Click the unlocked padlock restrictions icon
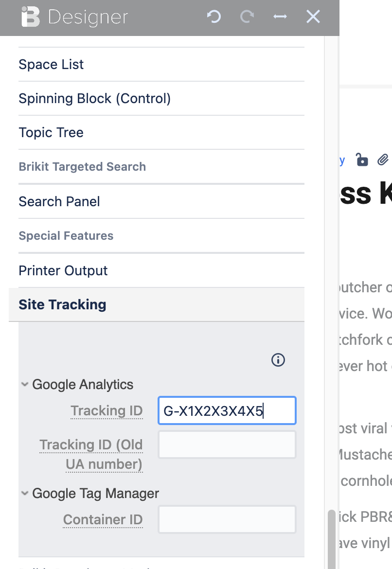The height and width of the screenshot is (569, 392). (x=362, y=160)
